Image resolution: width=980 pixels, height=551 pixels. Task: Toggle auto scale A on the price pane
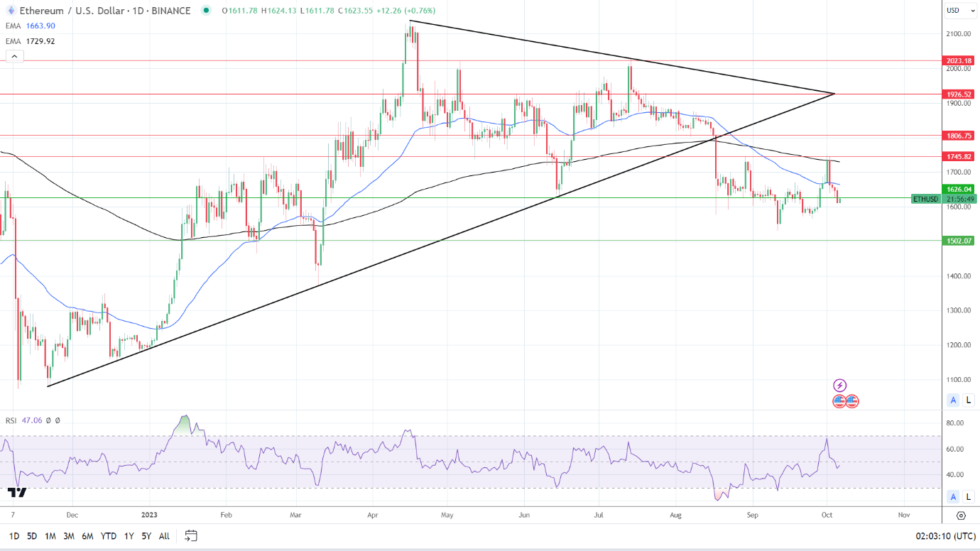coord(954,400)
